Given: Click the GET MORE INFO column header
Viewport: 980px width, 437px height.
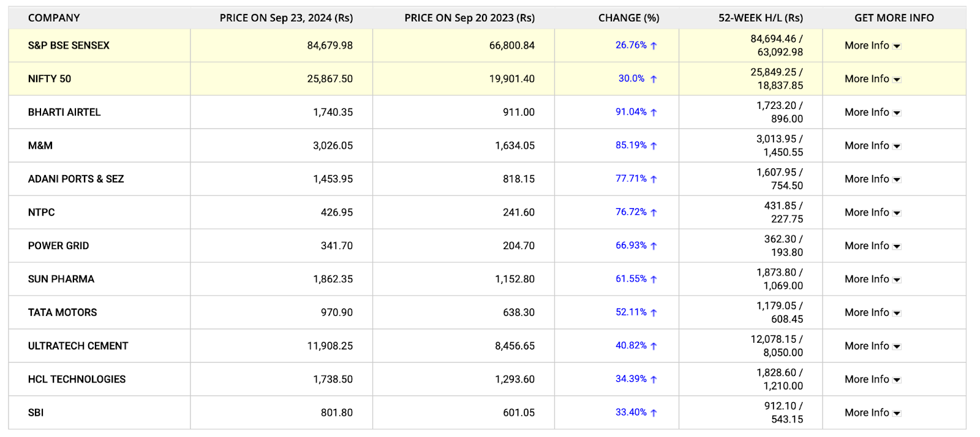Looking at the screenshot, I should click(894, 18).
